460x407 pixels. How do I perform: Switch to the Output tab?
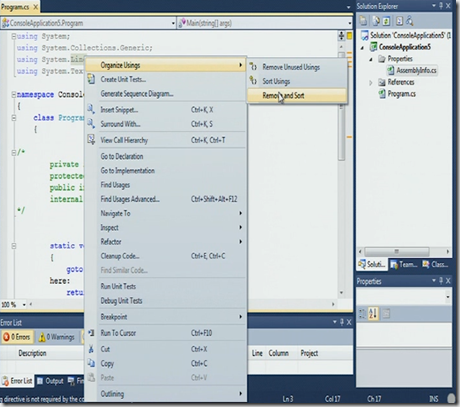50,381
